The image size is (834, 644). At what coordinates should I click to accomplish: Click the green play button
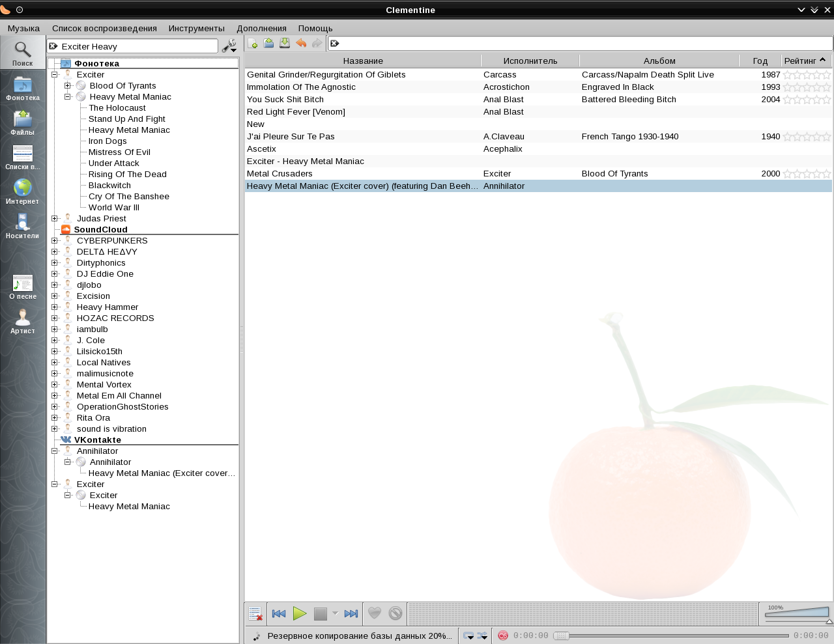point(300,613)
